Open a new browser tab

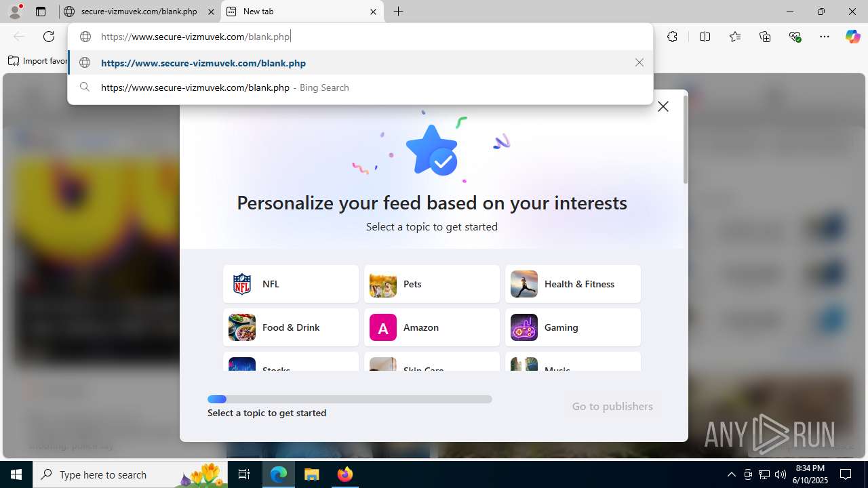[x=399, y=12]
